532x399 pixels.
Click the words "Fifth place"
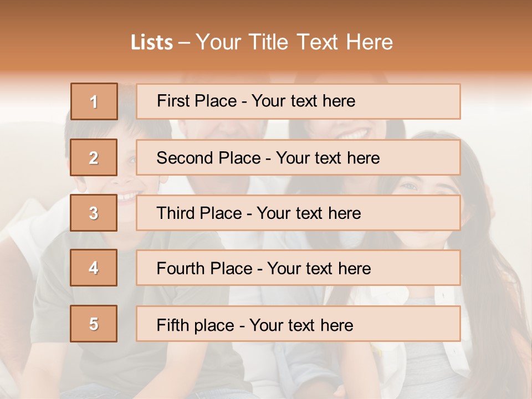coord(195,325)
